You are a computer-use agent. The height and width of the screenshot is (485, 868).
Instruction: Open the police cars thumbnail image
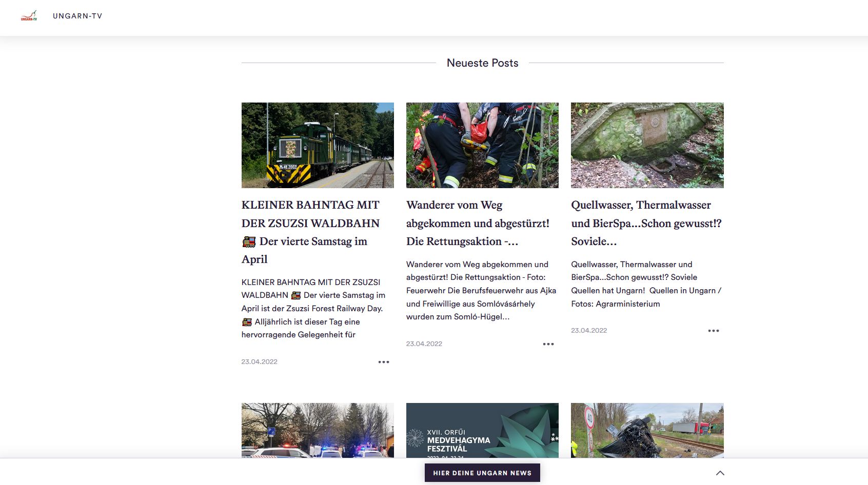pyautogui.click(x=318, y=430)
